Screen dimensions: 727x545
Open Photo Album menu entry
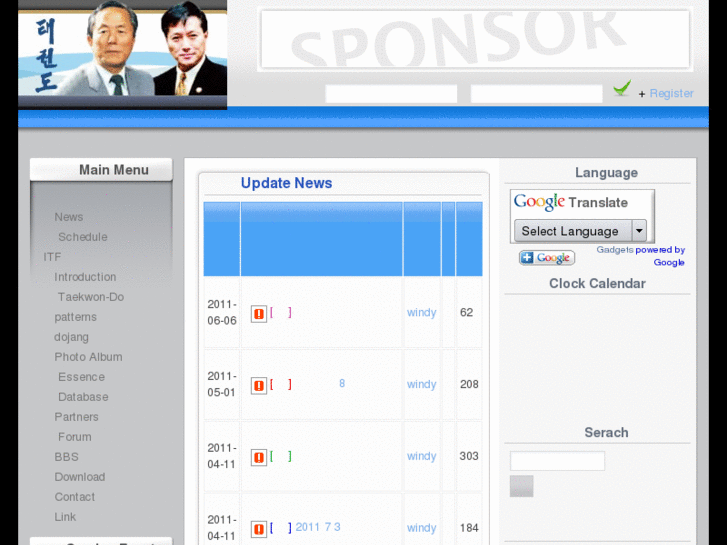[89, 357]
